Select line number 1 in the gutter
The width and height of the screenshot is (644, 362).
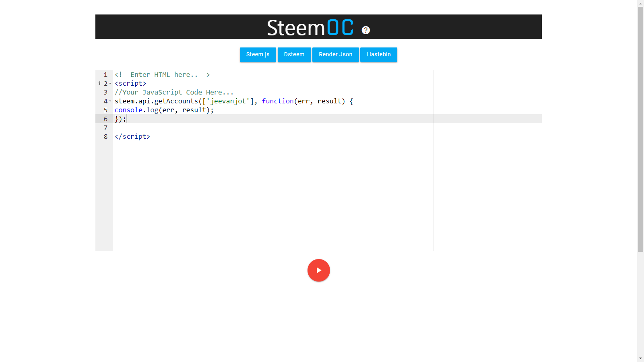105,75
